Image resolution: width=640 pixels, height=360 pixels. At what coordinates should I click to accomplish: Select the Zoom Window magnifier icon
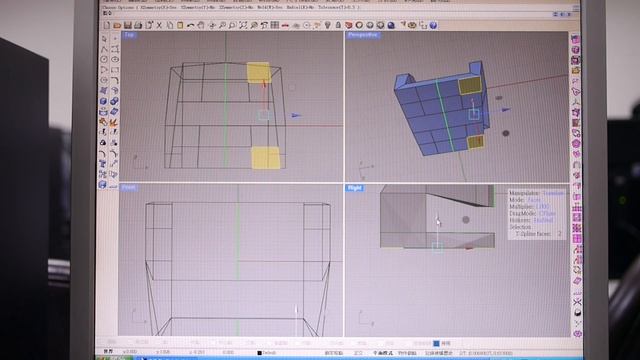pyautogui.click(x=233, y=25)
